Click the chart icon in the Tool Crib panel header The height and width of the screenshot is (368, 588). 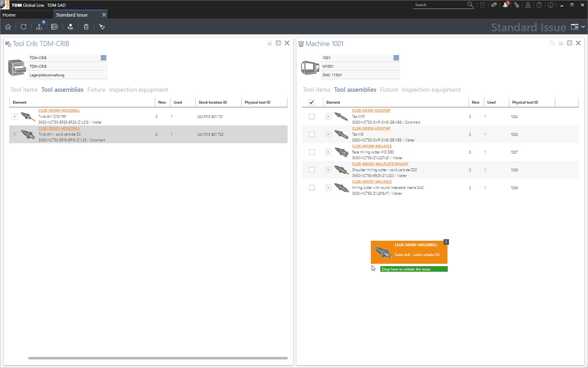pyautogui.click(x=269, y=43)
